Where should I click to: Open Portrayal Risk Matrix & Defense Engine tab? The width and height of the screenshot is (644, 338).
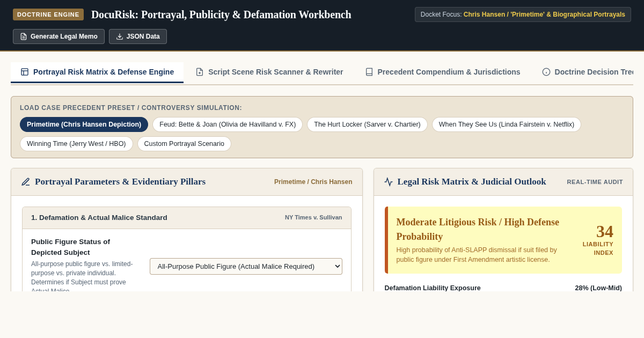97,72
